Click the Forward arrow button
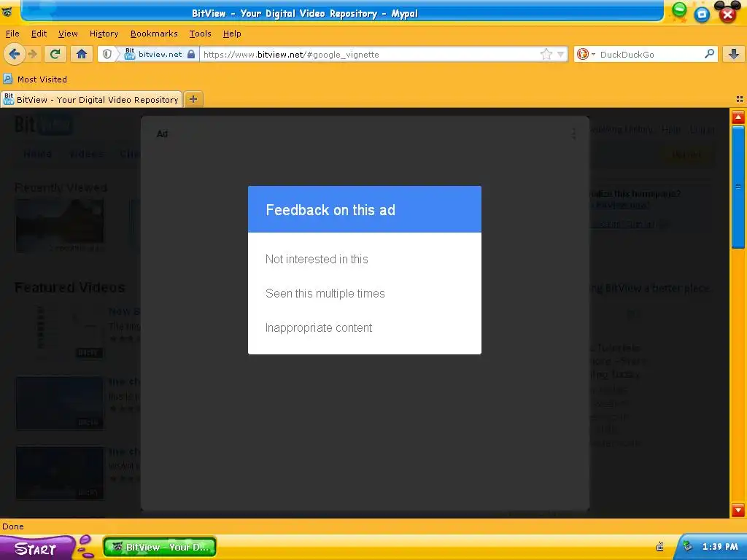 pyautogui.click(x=33, y=54)
